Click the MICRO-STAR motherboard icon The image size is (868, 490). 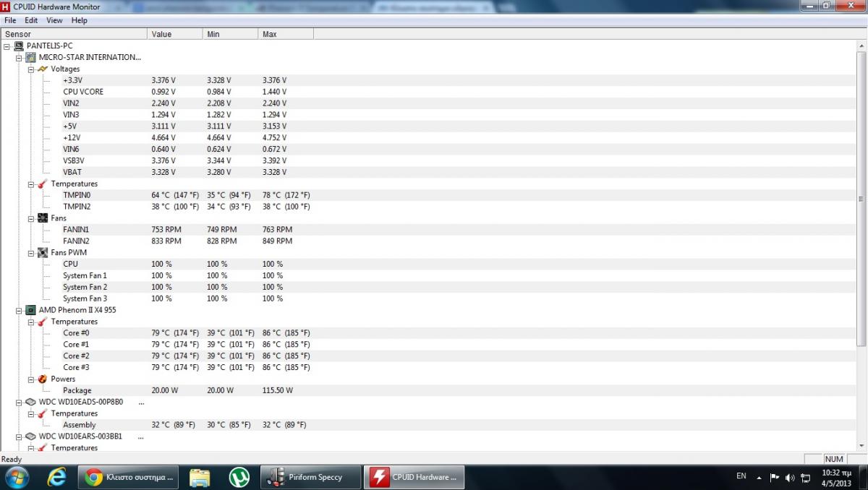pyautogui.click(x=31, y=57)
